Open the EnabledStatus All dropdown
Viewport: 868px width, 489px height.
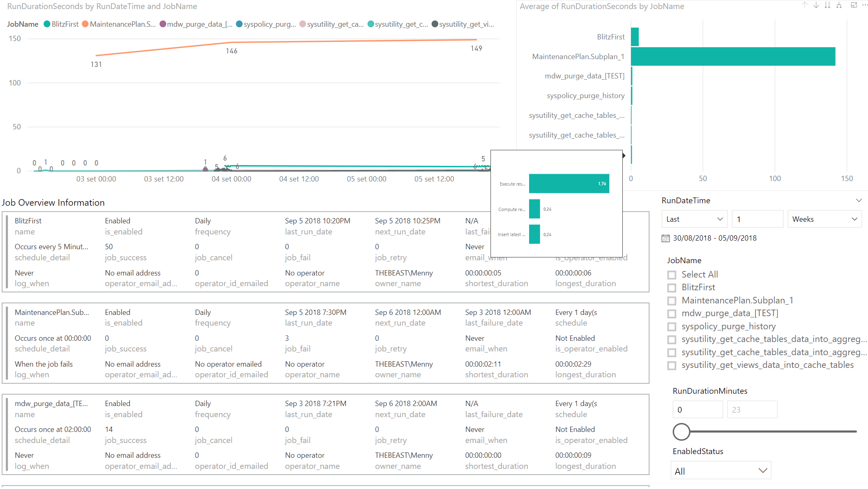click(x=720, y=471)
